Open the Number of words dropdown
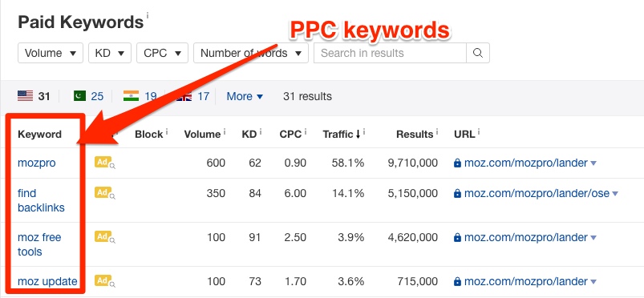 pos(251,53)
